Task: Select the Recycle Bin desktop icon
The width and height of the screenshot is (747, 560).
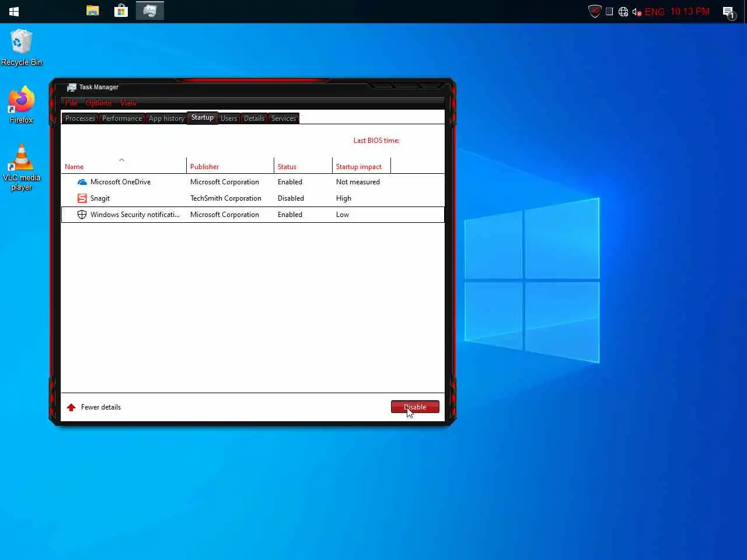Action: (22, 47)
